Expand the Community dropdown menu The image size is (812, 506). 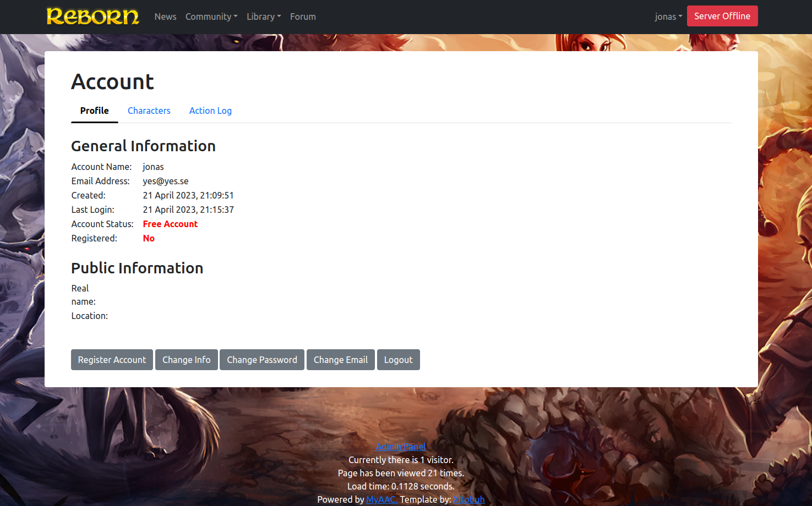click(x=211, y=16)
